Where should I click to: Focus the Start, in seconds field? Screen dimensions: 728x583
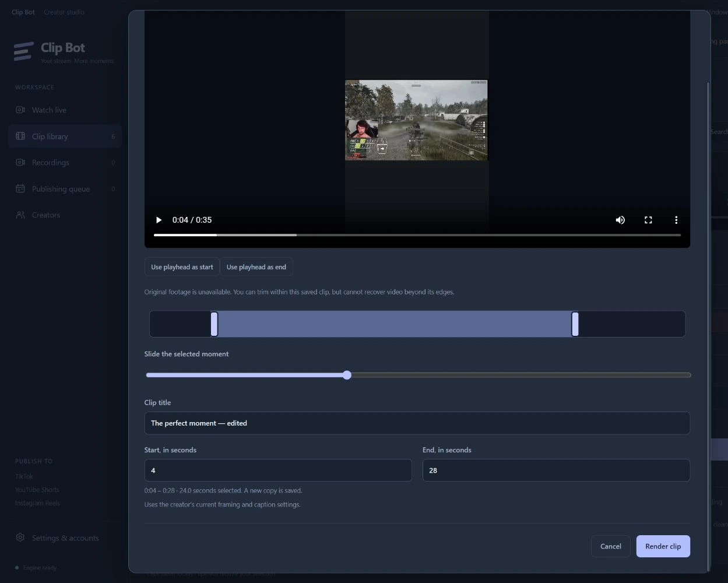278,470
